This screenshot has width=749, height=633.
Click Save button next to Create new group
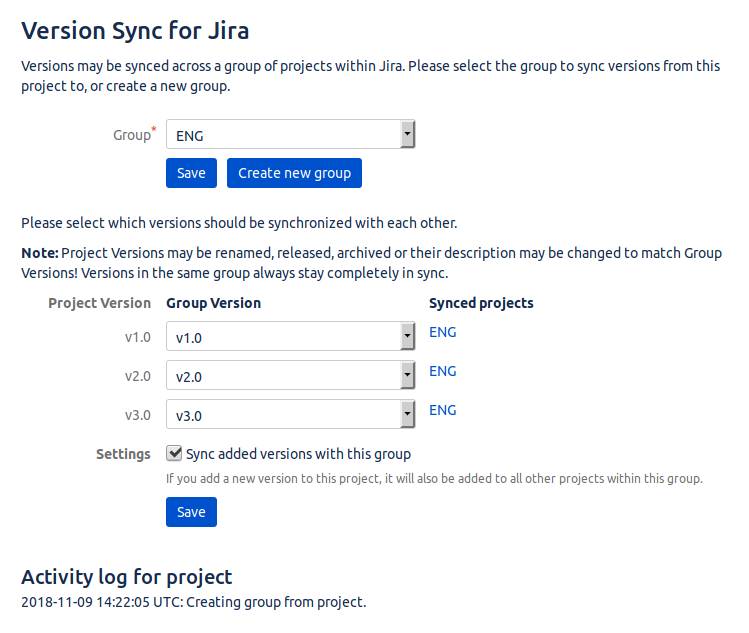191,173
